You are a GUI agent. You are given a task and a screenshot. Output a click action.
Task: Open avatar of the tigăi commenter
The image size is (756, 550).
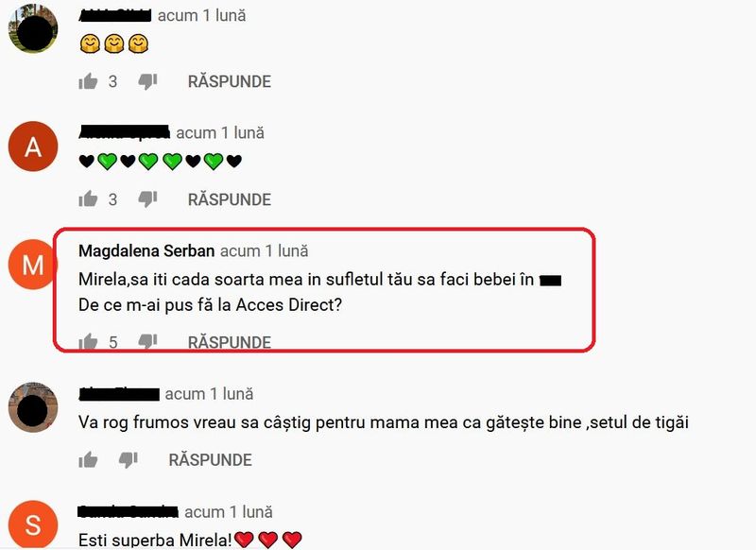[33, 407]
